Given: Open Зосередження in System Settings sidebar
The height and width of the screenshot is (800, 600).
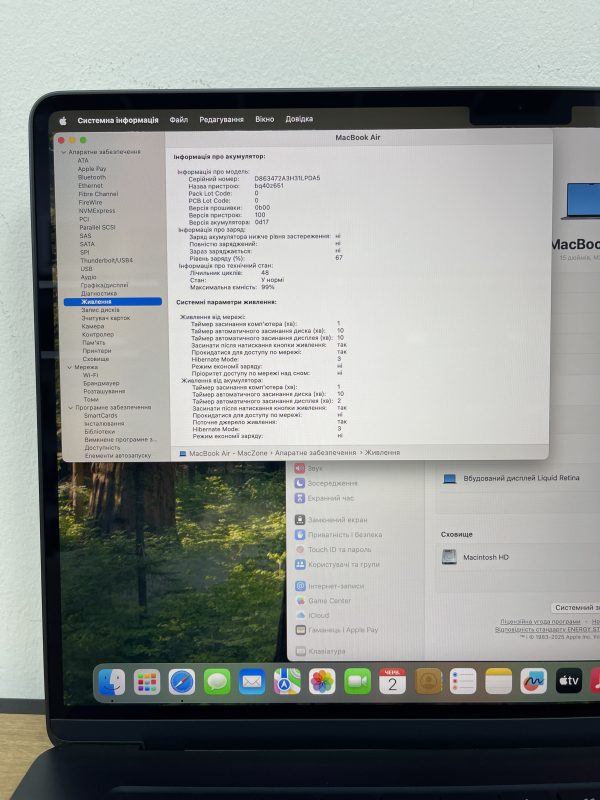Looking at the screenshot, I should [x=326, y=483].
